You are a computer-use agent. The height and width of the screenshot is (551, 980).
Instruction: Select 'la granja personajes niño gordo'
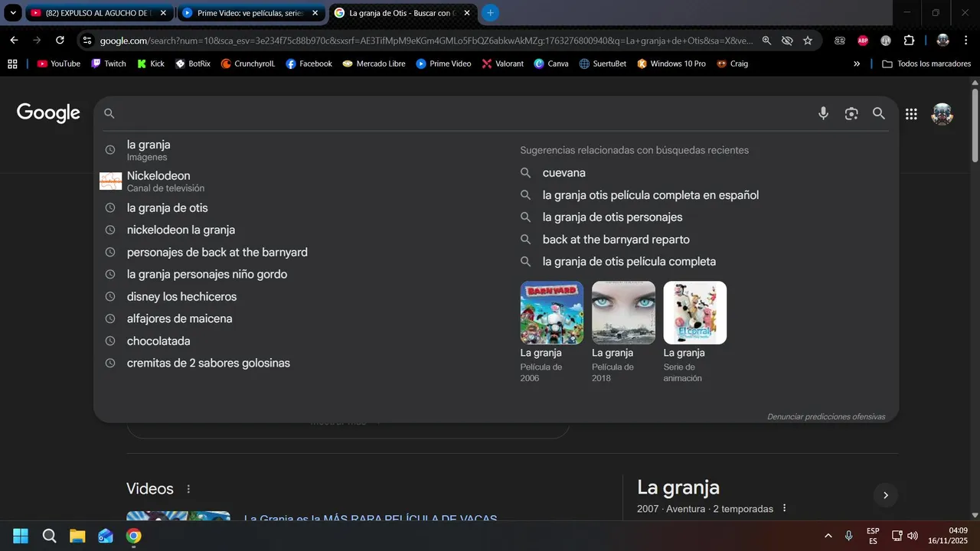(x=302, y=275)
